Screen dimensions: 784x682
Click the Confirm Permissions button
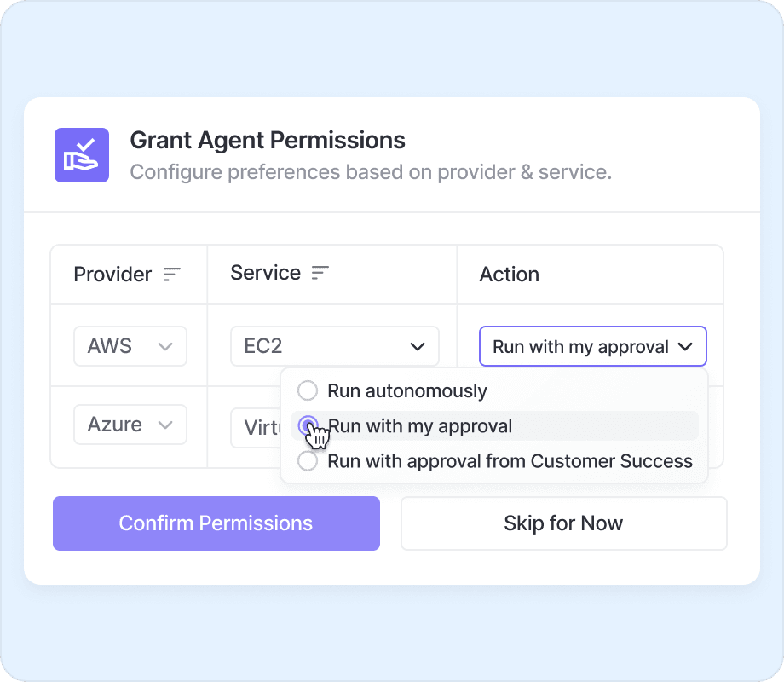coord(216,523)
